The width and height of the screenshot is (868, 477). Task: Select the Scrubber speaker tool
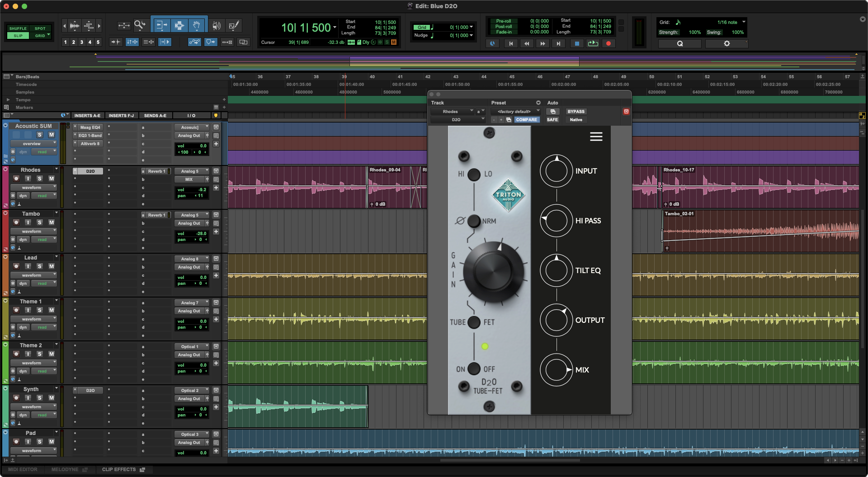pos(217,25)
